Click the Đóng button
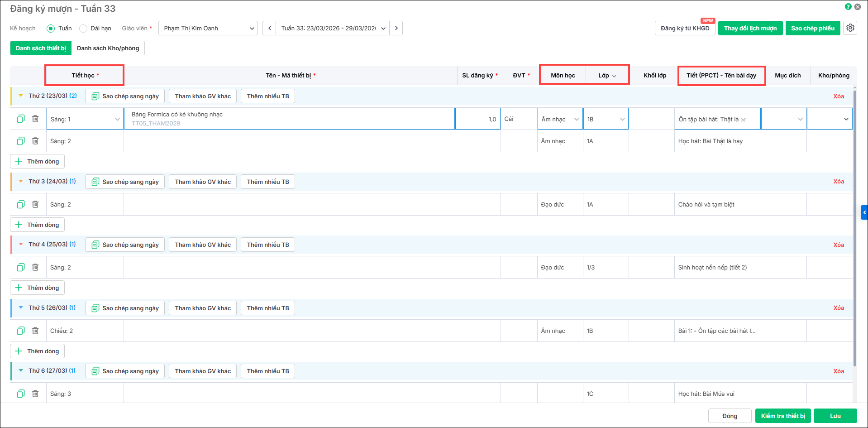Image resolution: width=868 pixels, height=428 pixels. pyautogui.click(x=730, y=416)
